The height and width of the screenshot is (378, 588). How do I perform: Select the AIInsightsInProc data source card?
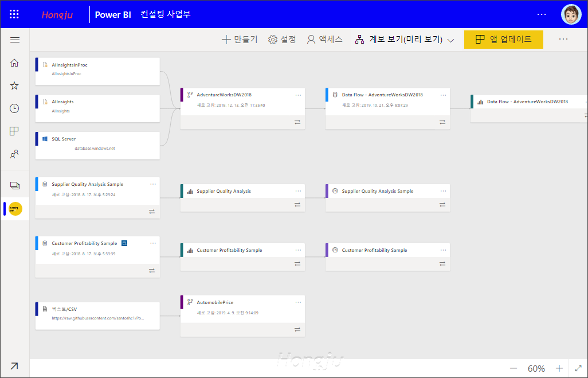point(97,71)
